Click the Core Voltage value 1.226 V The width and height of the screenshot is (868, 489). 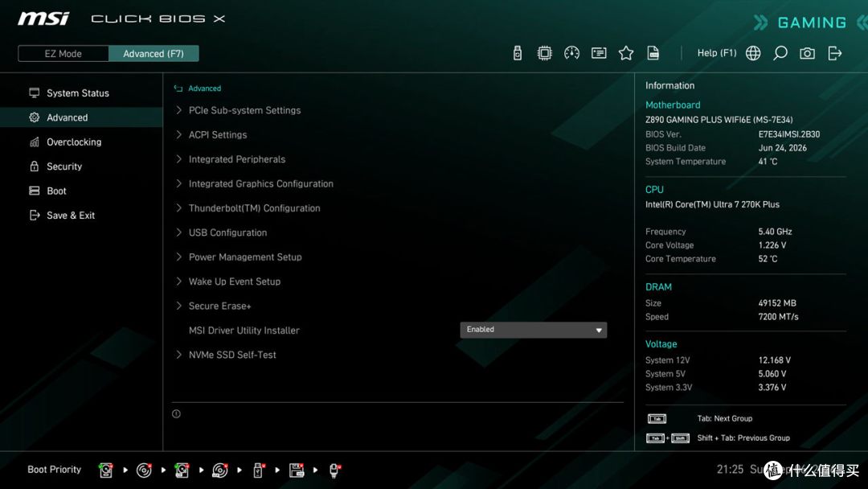pyautogui.click(x=772, y=244)
